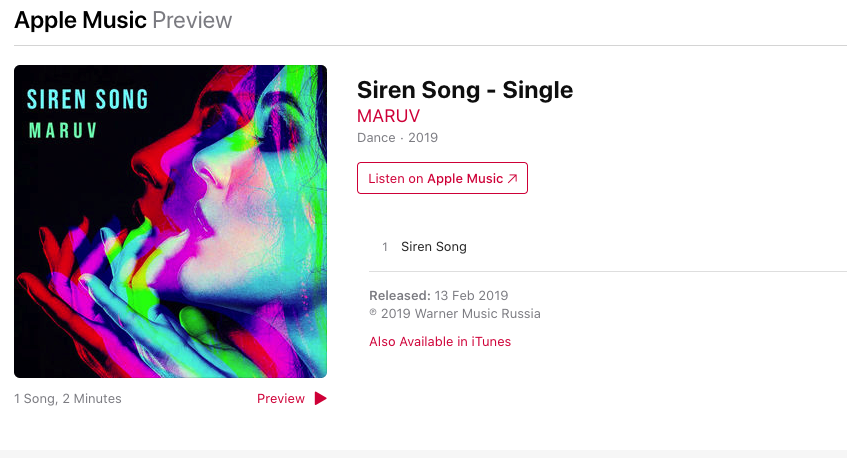This screenshot has height=458, width=847.
Task: Click the Dance genre label
Action: coord(376,138)
